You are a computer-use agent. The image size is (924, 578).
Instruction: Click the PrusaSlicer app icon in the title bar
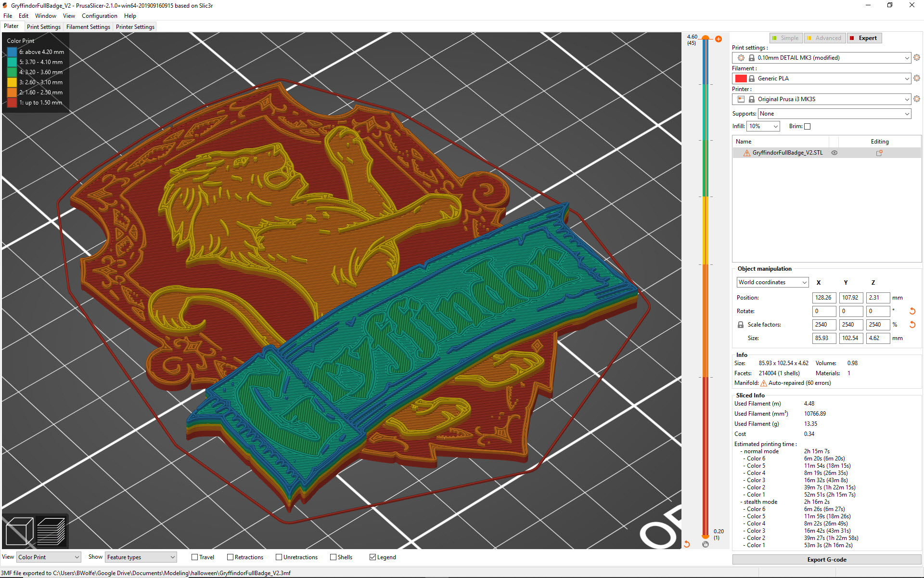point(5,5)
